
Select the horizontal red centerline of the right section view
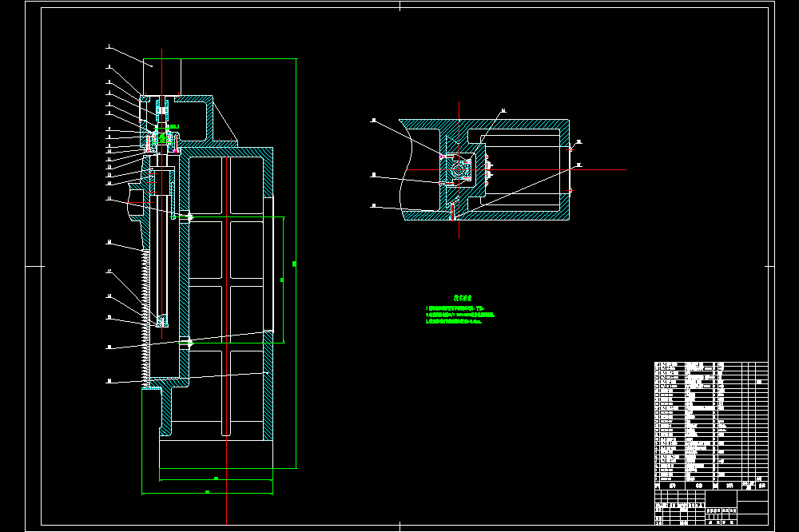pos(517,169)
